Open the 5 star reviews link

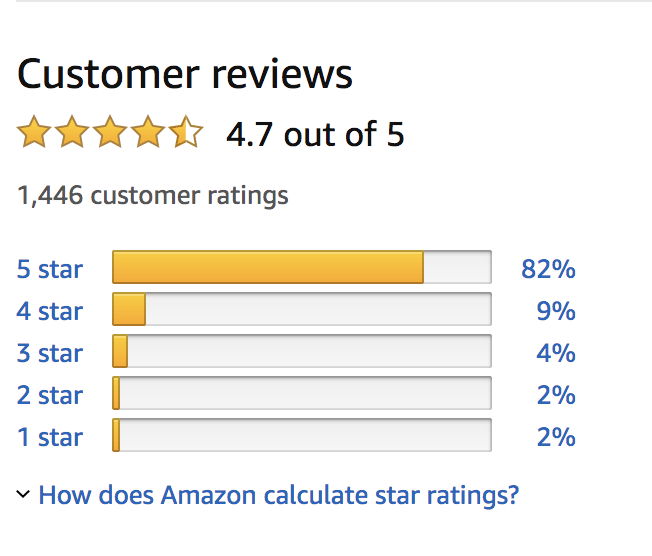click(x=50, y=269)
